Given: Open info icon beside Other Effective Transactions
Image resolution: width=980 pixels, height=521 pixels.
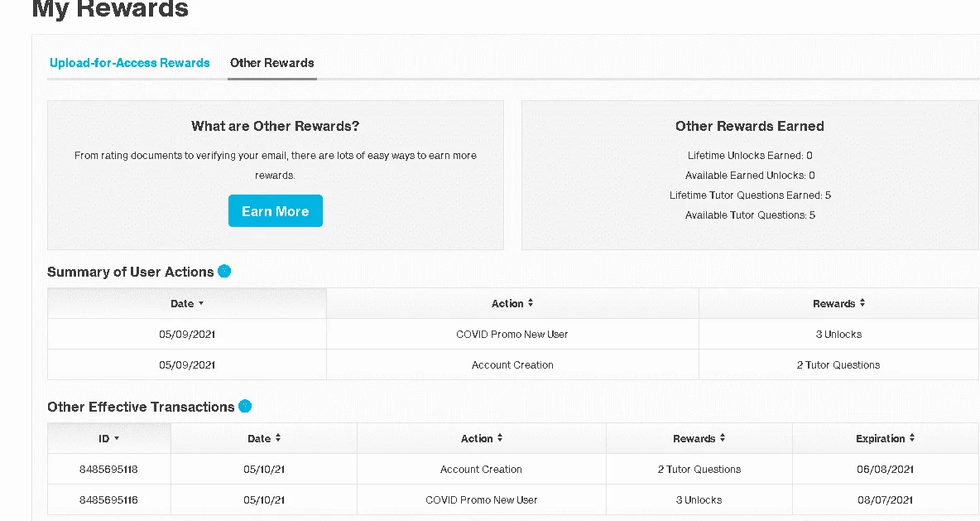Looking at the screenshot, I should pos(245,406).
